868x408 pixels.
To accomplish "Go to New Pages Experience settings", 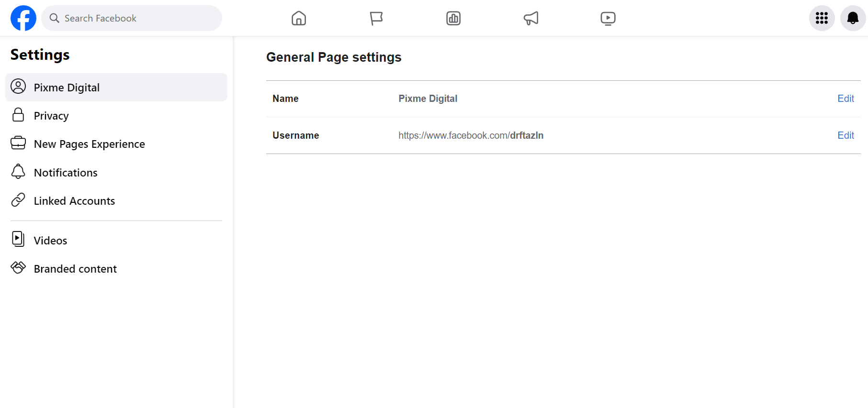I will coord(89,144).
